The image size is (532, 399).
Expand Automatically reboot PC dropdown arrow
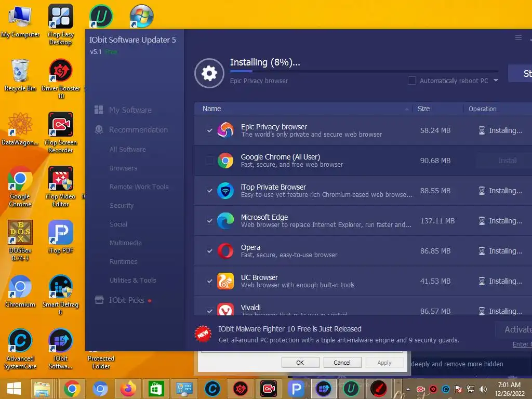pos(496,81)
